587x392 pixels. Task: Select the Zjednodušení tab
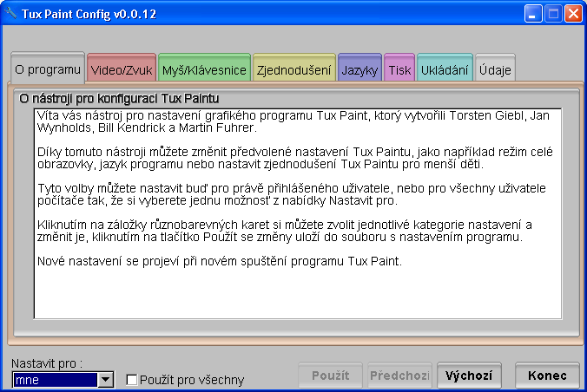pos(293,69)
